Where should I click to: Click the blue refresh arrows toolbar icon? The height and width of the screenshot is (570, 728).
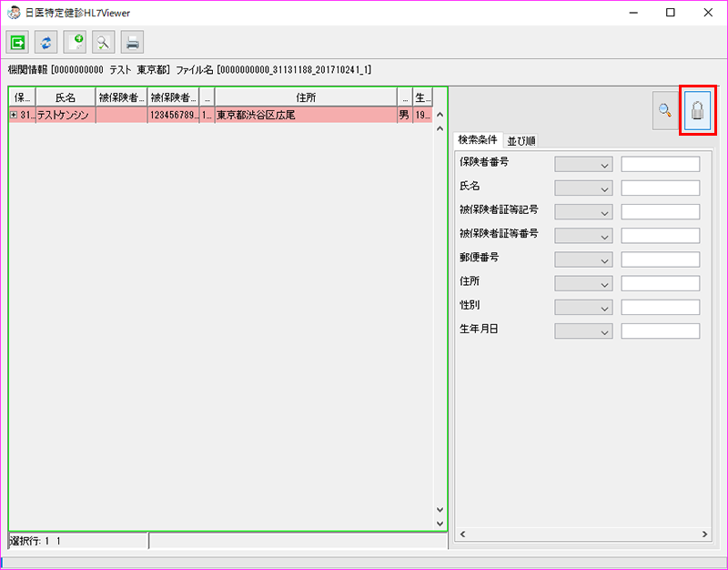(45, 42)
